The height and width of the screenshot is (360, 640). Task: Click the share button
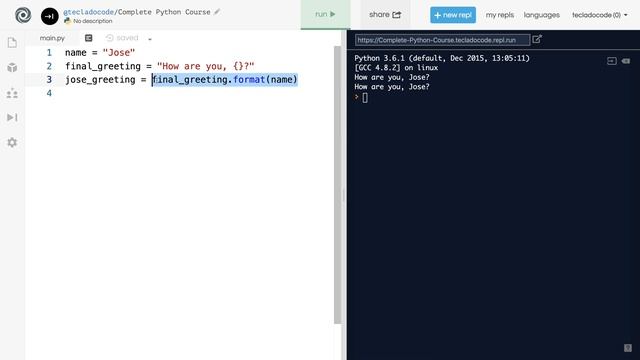[385, 15]
